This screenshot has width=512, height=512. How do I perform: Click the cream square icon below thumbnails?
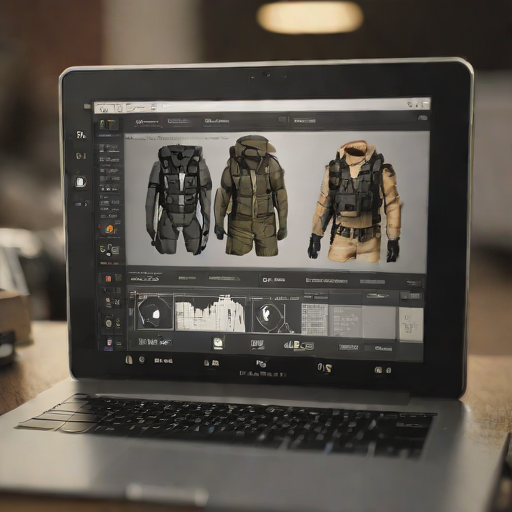(218, 343)
